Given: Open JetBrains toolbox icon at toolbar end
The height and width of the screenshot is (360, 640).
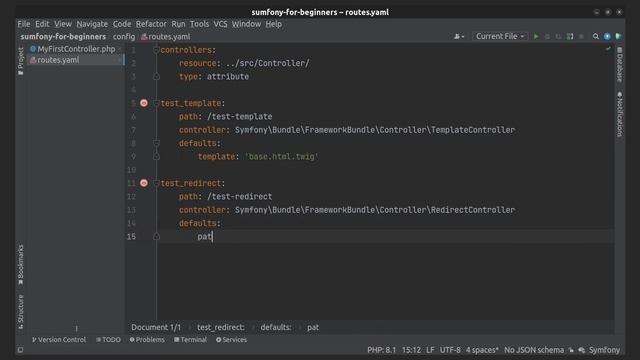Looking at the screenshot, I should point(618,36).
